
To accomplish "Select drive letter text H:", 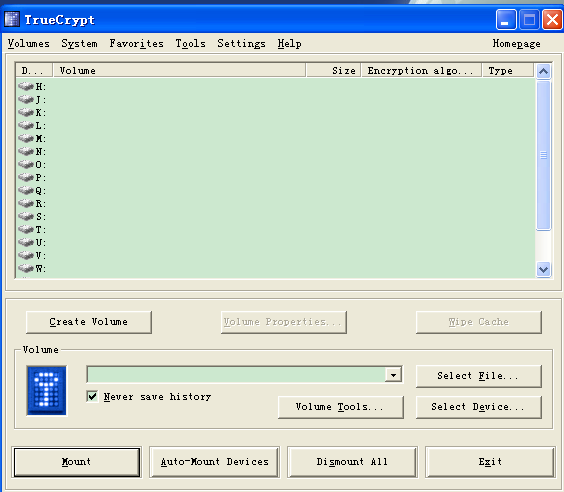I will 41,87.
